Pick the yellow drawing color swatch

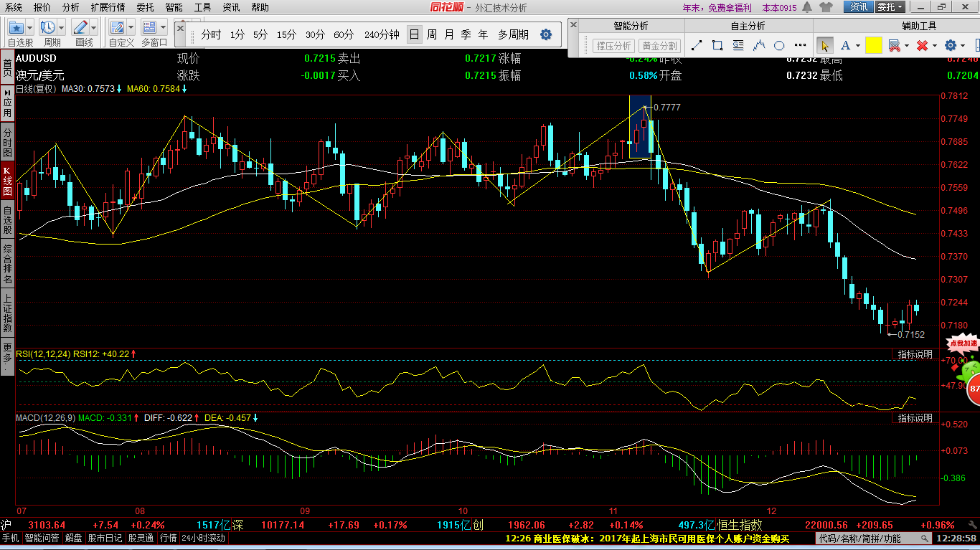pyautogui.click(x=873, y=45)
